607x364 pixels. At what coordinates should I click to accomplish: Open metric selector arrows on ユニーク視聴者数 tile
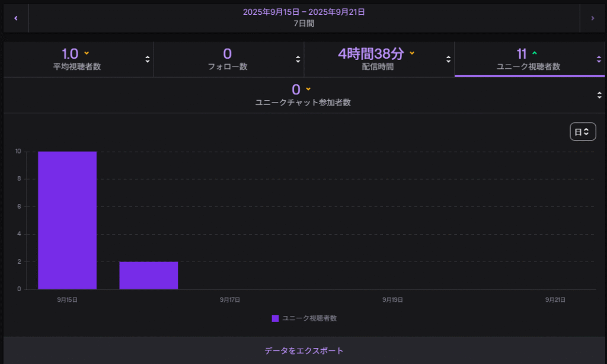tap(599, 59)
